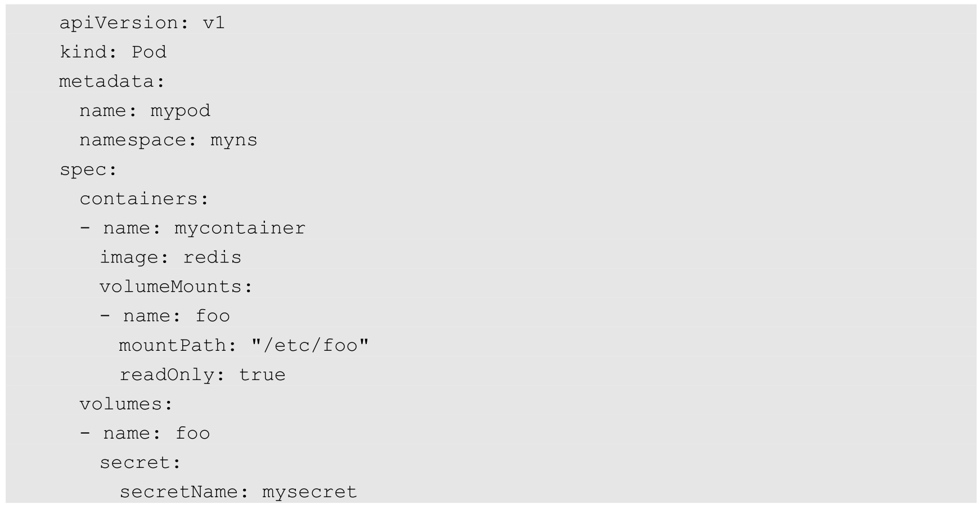The image size is (980, 509).
Task: Click the containers: key
Action: point(144,199)
